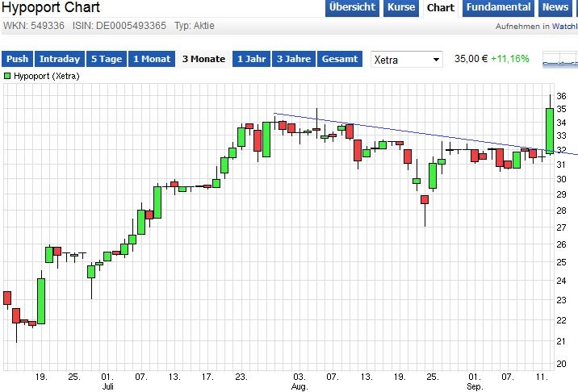Click the 36 price axis label

pos(561,96)
